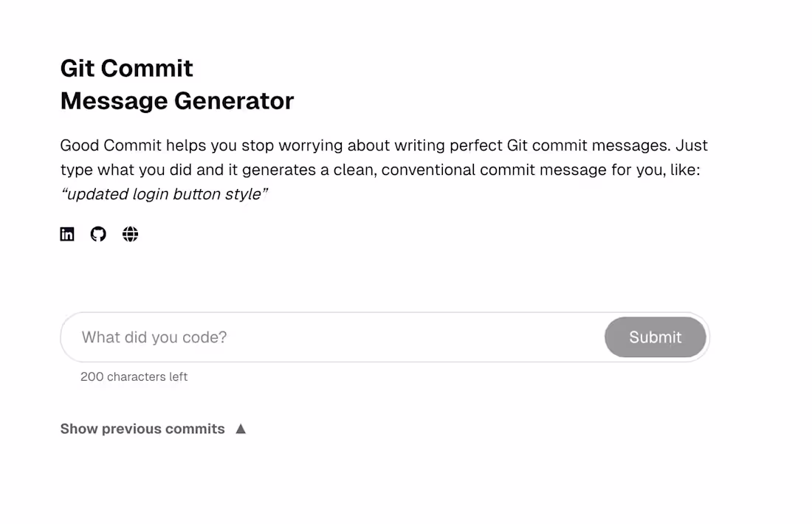Click the rounded Submit pill control
The width and height of the screenshot is (812, 524).
pyautogui.click(x=655, y=337)
